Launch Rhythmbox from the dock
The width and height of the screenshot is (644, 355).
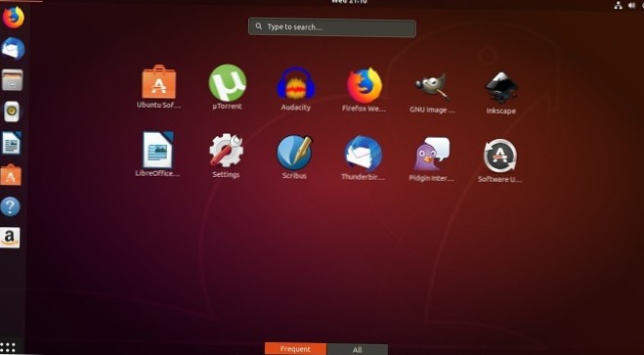(12, 111)
